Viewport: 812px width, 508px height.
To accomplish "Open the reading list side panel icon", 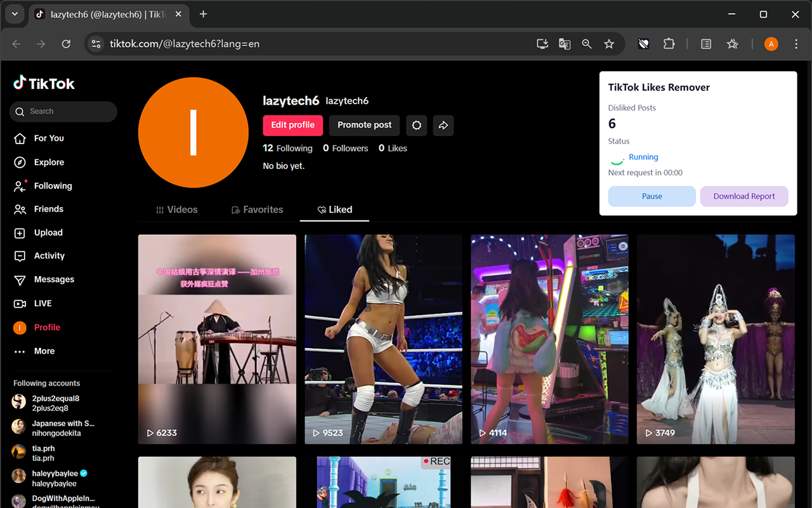I will 706,44.
